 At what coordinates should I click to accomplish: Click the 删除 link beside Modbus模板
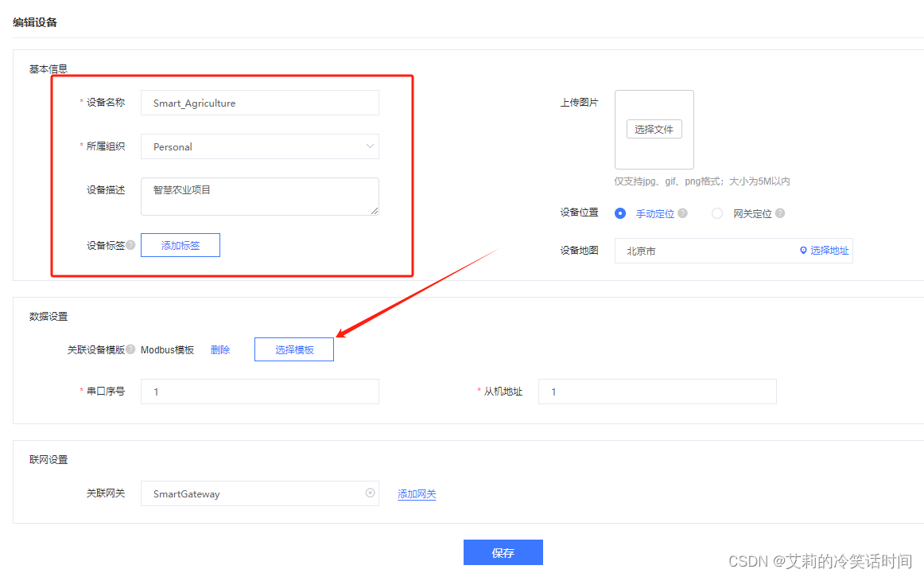point(220,350)
